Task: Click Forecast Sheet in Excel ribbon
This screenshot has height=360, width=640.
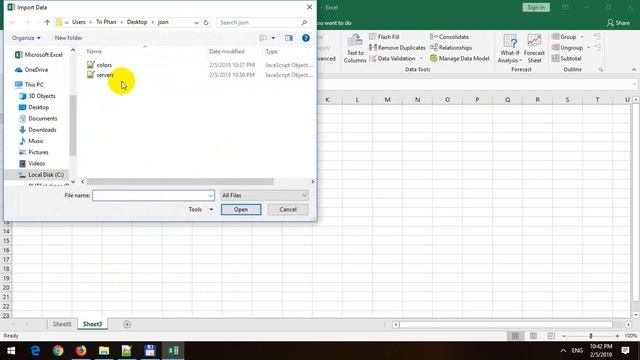Action: pyautogui.click(x=534, y=49)
